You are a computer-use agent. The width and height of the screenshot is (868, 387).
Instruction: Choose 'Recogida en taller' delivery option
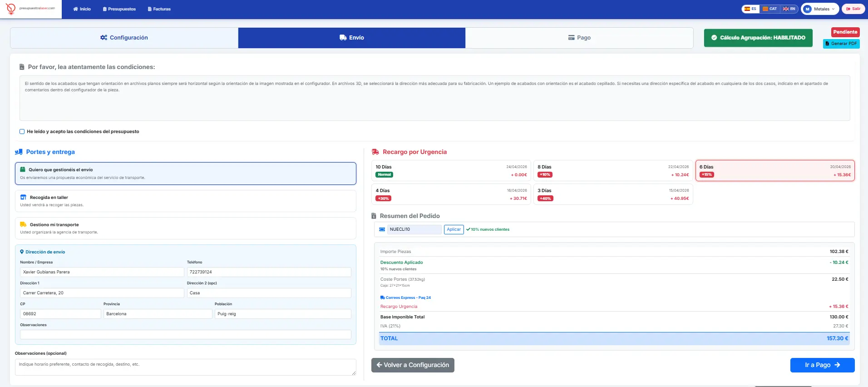tap(185, 201)
